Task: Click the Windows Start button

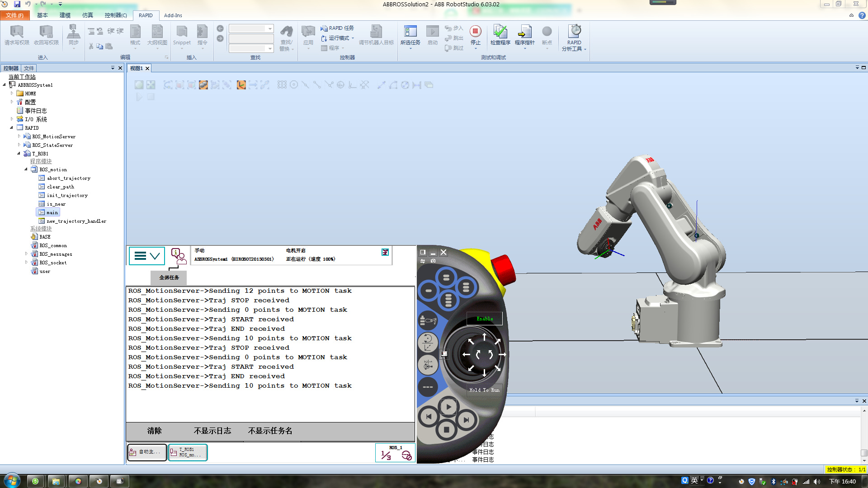Action: click(12, 480)
